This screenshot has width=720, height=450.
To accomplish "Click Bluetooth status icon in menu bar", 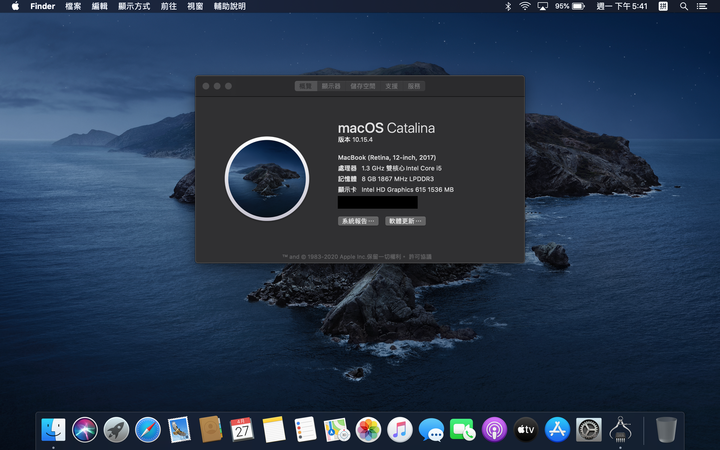I will tap(508, 6).
